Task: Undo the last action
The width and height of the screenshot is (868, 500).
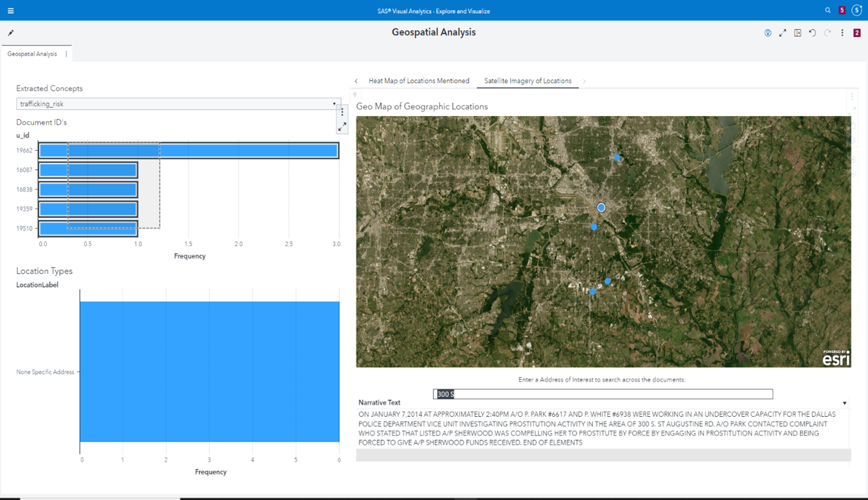Action: coord(812,33)
